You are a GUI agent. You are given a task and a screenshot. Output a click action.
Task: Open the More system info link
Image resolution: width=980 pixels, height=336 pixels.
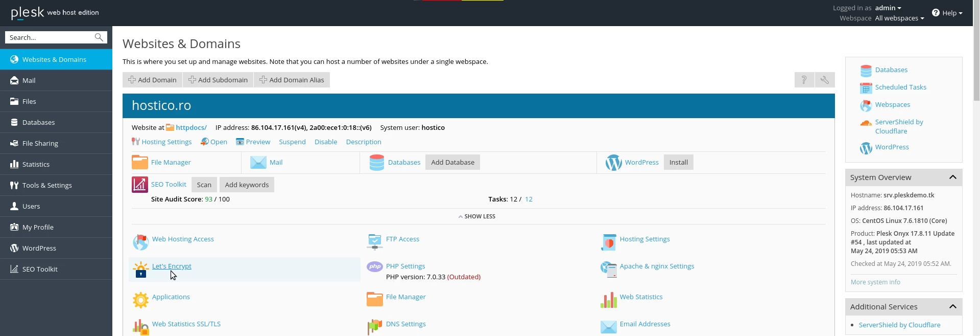click(875, 282)
